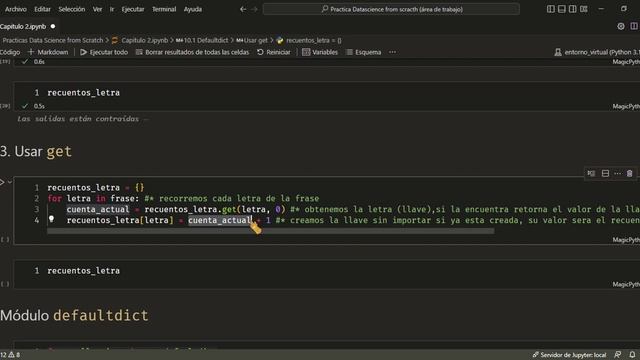Select the entorno_virtual Python kernel

click(597, 52)
